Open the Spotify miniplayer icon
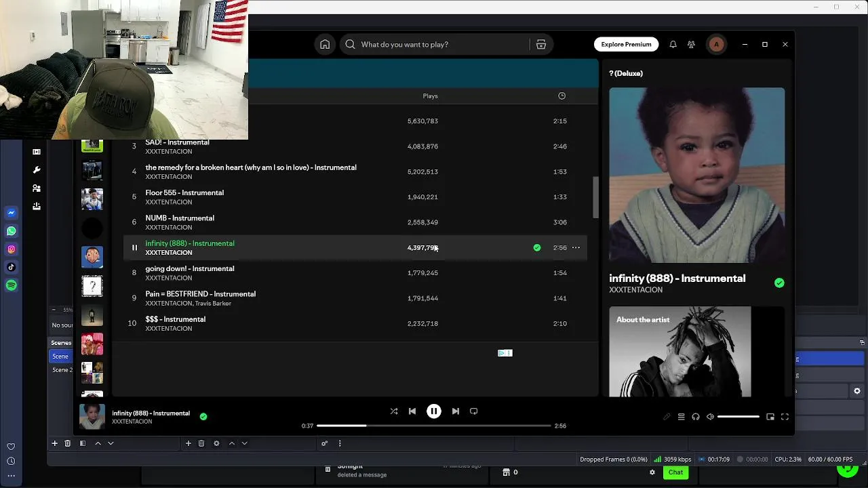 click(770, 417)
